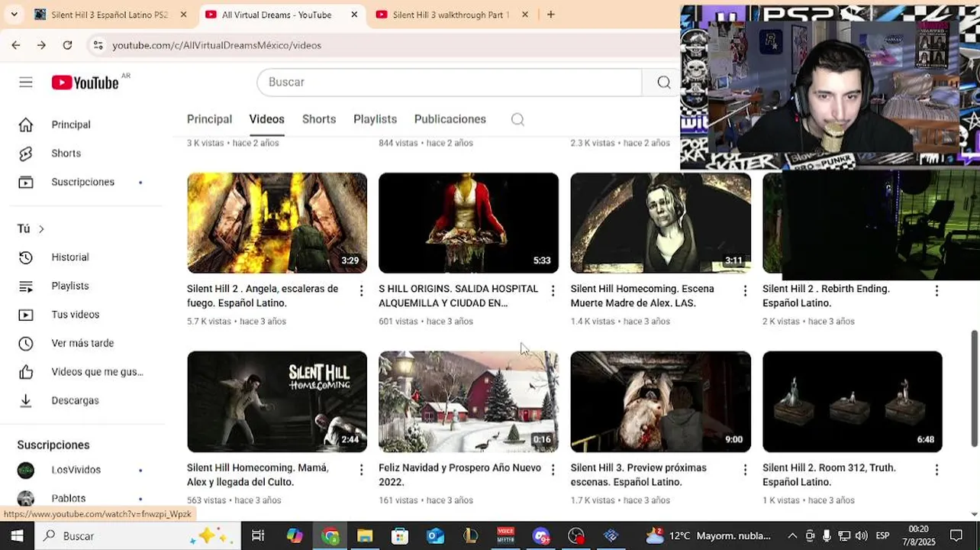
Task: Open the Windows notification center
Action: point(956,536)
